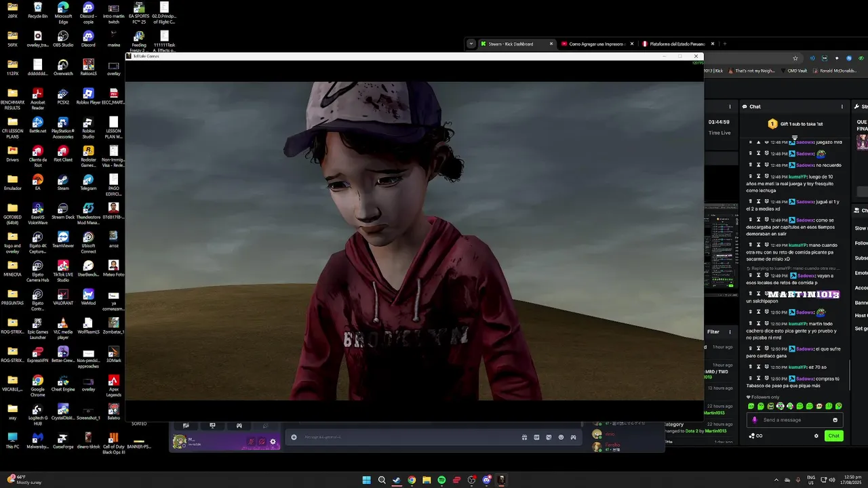Image resolution: width=868 pixels, height=488 pixels.
Task: Open This PC on the desktop
Action: (x=13, y=441)
